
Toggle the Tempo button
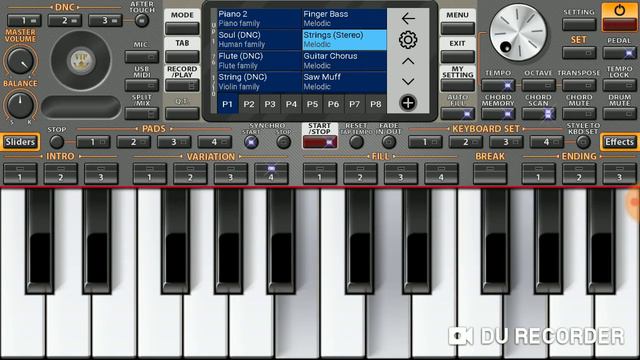point(498,85)
